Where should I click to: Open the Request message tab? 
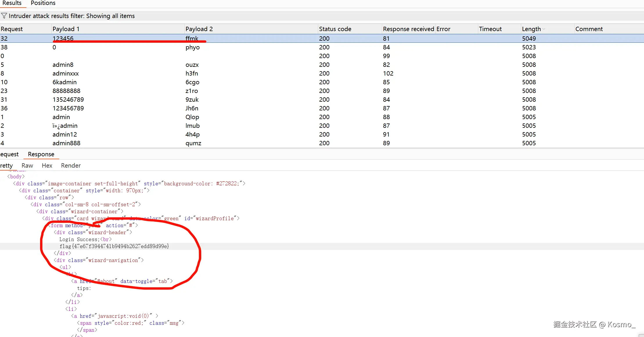[9, 154]
